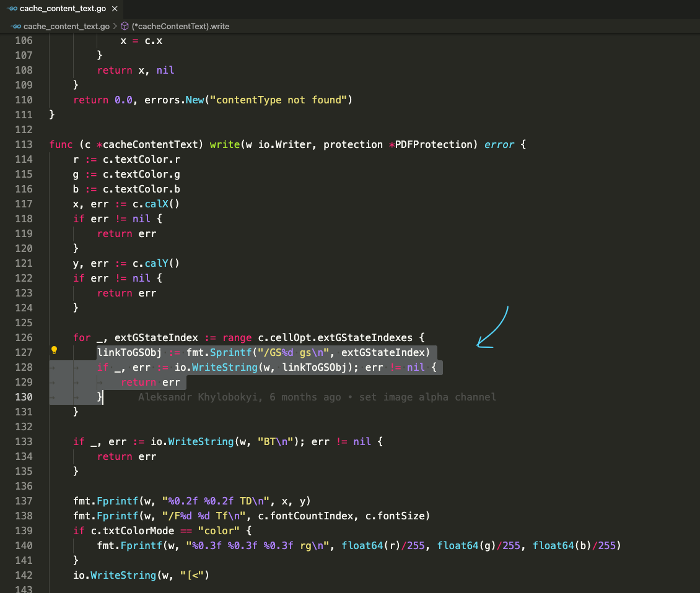
Task: Click line number 130 in gutter
Action: click(x=24, y=397)
